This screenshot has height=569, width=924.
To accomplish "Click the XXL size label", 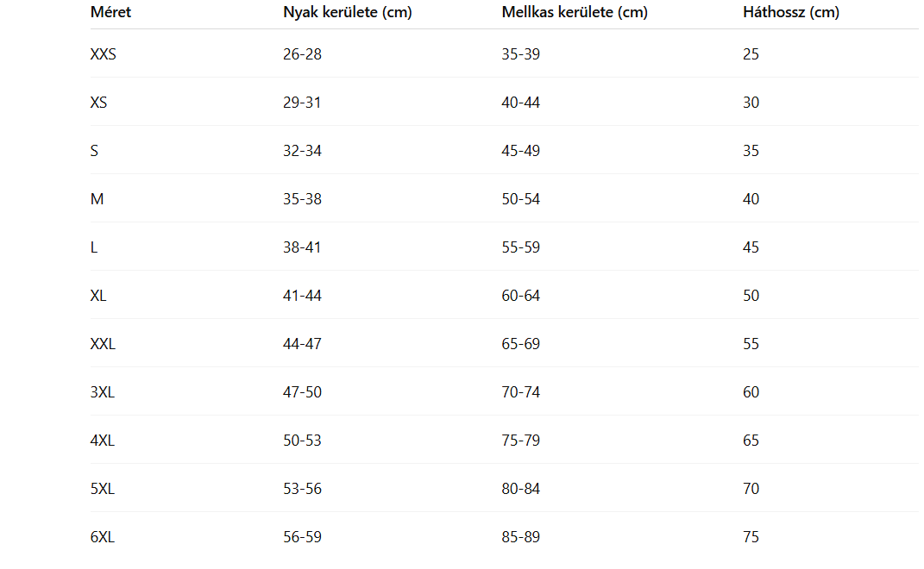I will pos(103,344).
